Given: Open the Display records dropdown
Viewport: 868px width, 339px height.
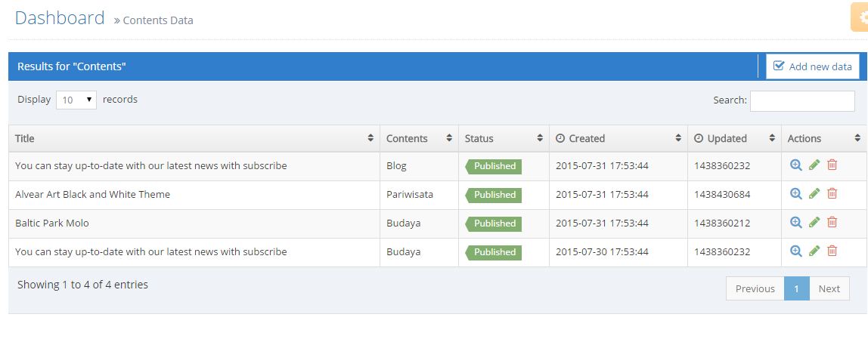Looking at the screenshot, I should (x=76, y=100).
